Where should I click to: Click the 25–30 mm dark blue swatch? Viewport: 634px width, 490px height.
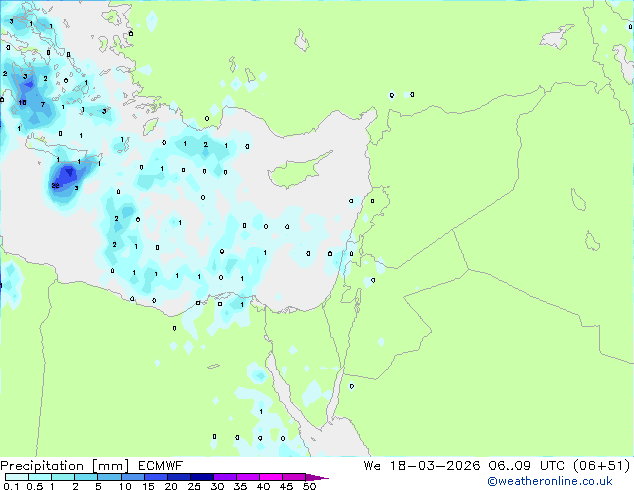[202, 477]
